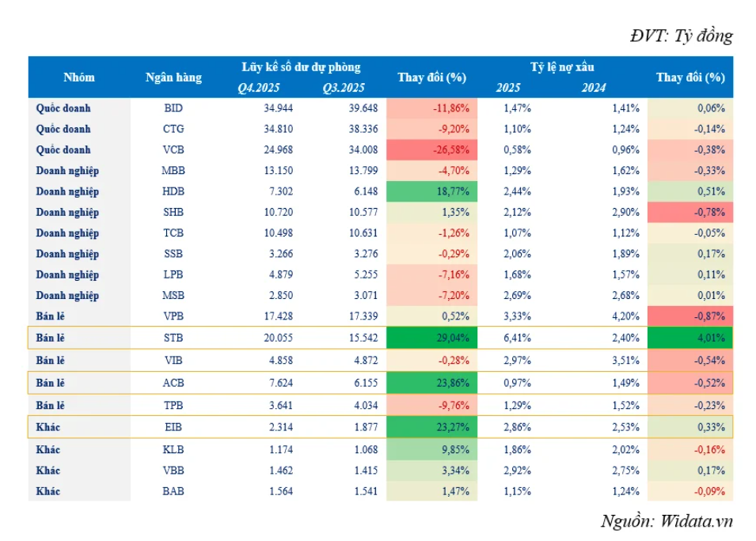Viewport: 756px width, 541px height.
Task: Select the green 18,77% cell
Action: [x=432, y=191]
